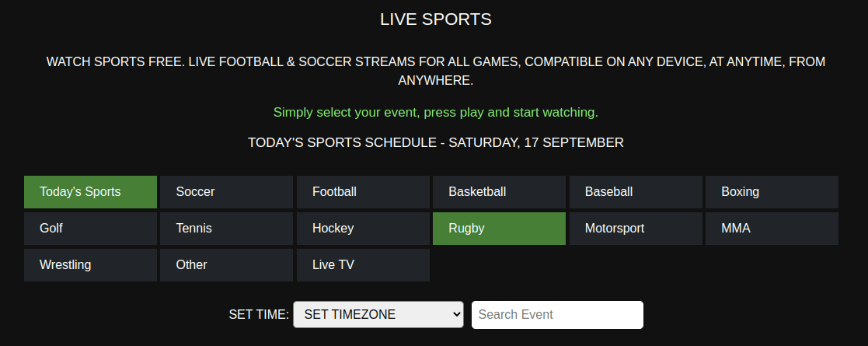Viewport: 868px width, 346px height.
Task: Open the Motorsport category
Action: [636, 229]
